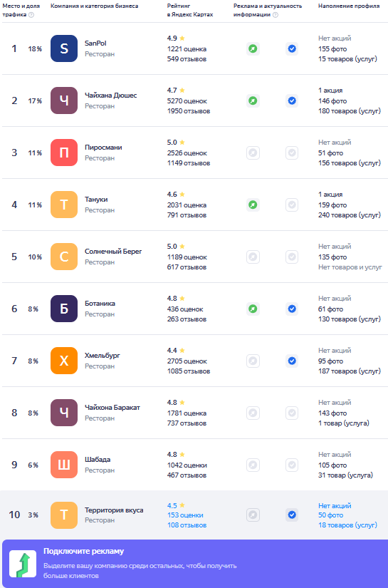Image resolution: width=388 pixels, height=588 pixels.
Task: Click the blue verified checkmark for Хмельбург
Action: click(292, 361)
